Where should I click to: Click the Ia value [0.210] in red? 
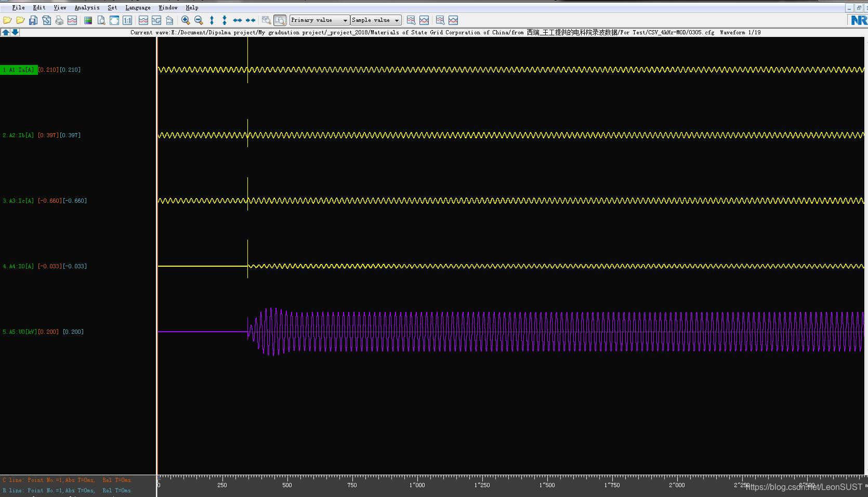(48, 70)
